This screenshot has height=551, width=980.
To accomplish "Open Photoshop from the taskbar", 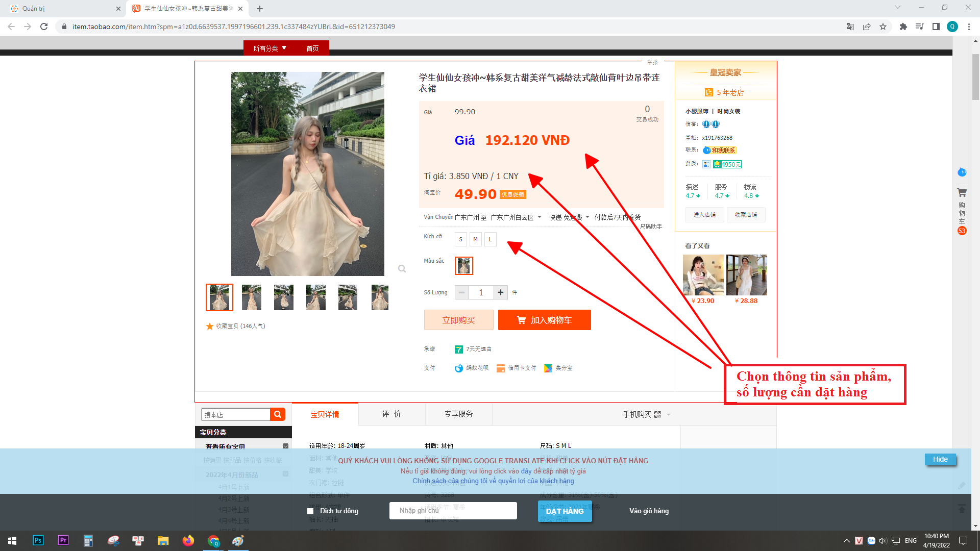I will [38, 540].
